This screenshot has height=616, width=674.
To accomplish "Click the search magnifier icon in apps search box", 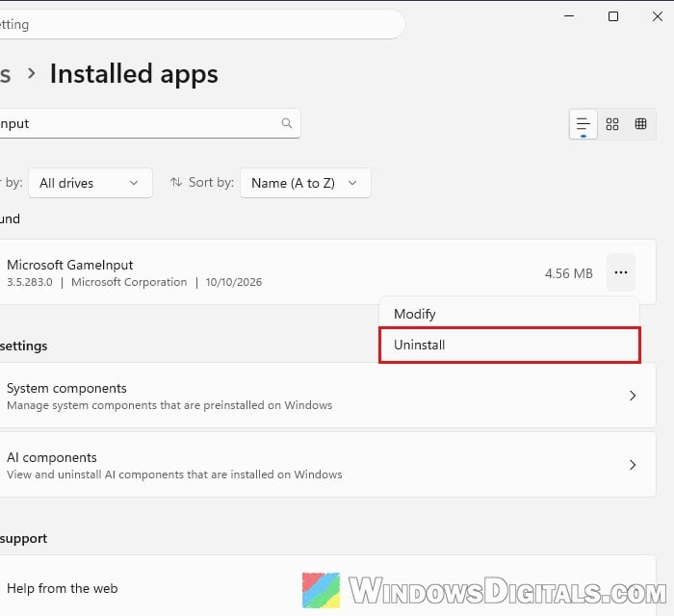I will click(x=287, y=124).
